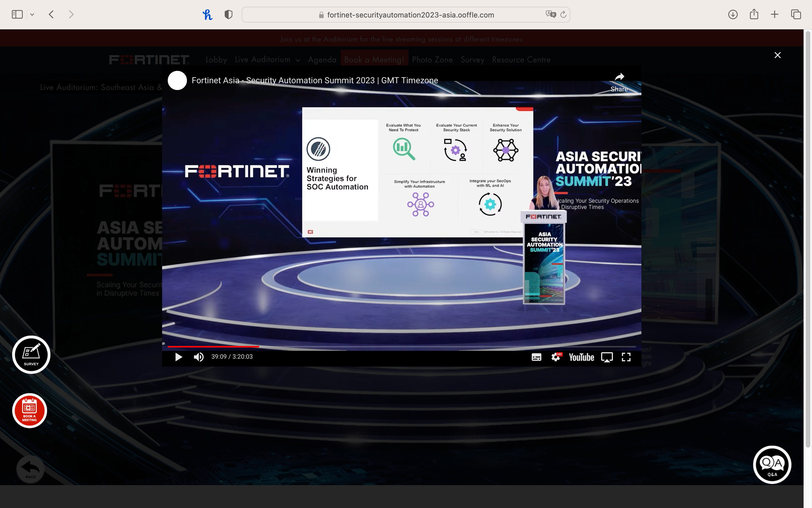Translate the page icon
Viewport: 812px width, 508px height.
[x=551, y=14]
